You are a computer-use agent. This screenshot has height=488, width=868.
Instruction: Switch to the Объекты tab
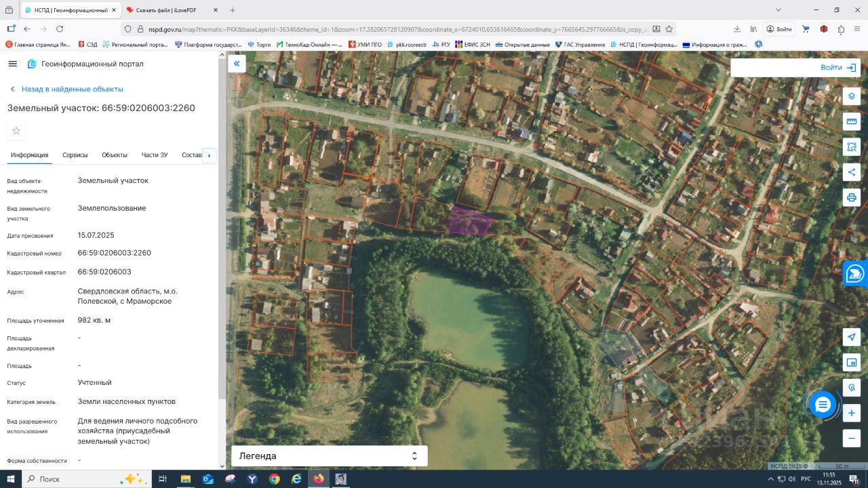pyautogui.click(x=115, y=155)
